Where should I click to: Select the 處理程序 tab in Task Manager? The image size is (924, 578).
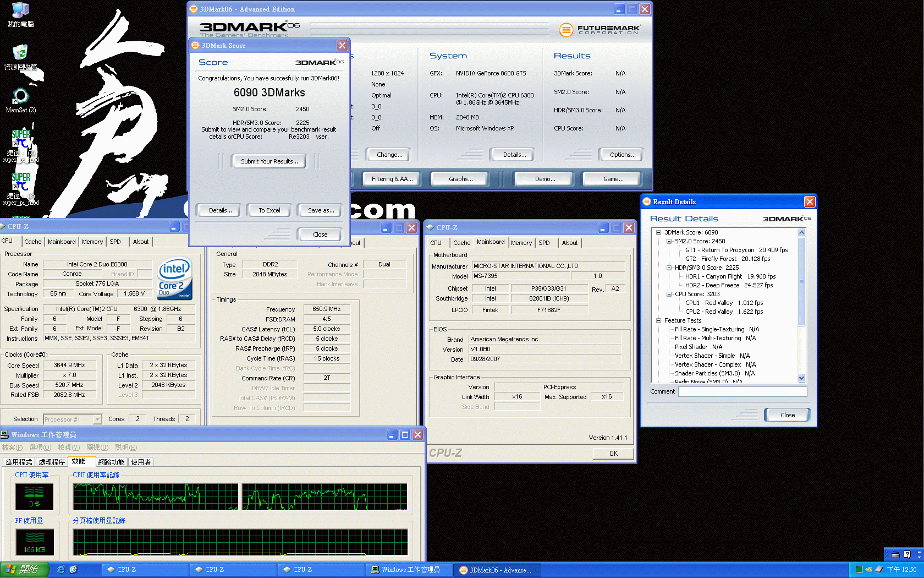(52, 462)
